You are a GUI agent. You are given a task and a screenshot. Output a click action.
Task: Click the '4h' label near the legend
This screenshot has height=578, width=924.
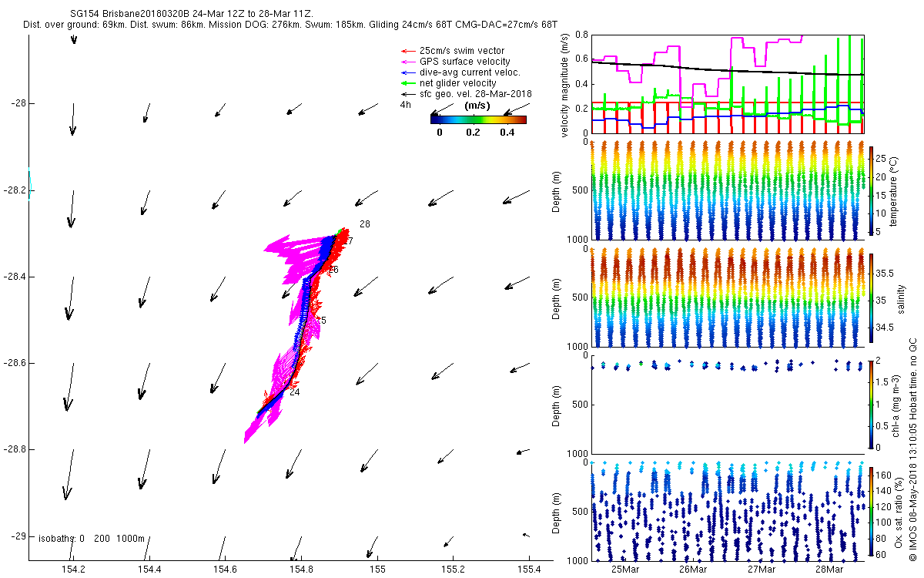(x=405, y=105)
